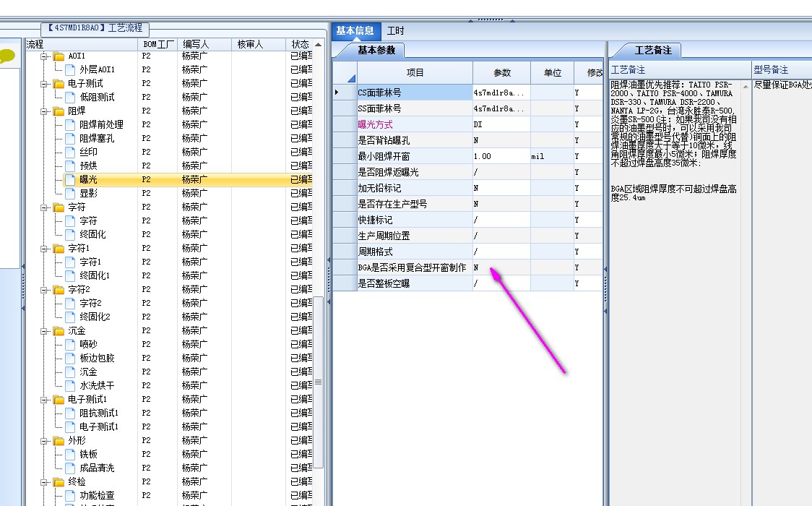
Task: Switch to the 工时 tab
Action: click(396, 31)
